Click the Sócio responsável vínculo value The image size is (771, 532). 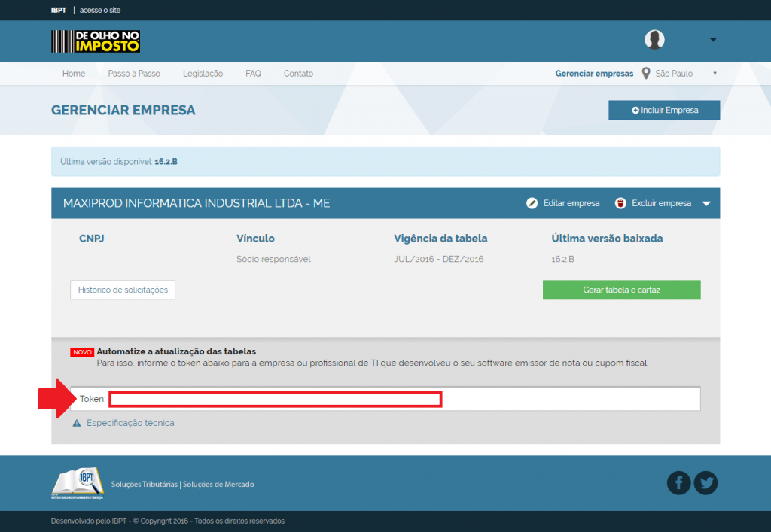click(x=273, y=259)
